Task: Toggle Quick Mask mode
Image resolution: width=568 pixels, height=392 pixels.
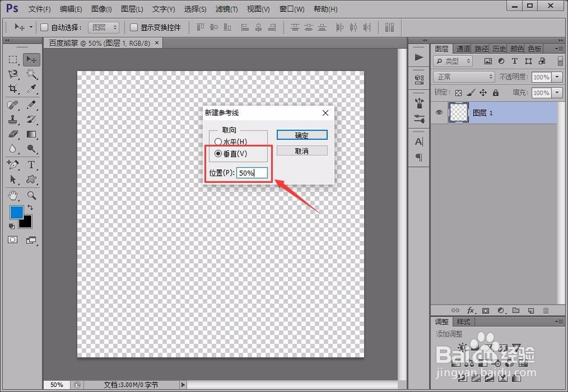Action: [12, 239]
